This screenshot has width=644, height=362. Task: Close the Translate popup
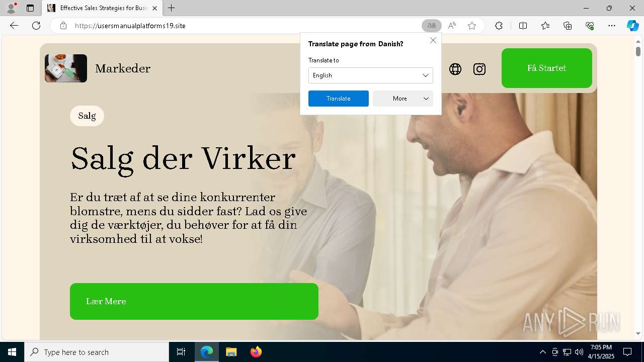(x=433, y=40)
